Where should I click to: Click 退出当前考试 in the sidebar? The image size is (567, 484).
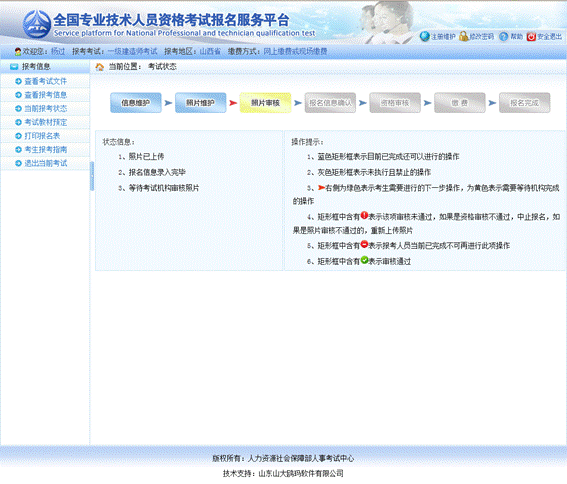[46, 163]
